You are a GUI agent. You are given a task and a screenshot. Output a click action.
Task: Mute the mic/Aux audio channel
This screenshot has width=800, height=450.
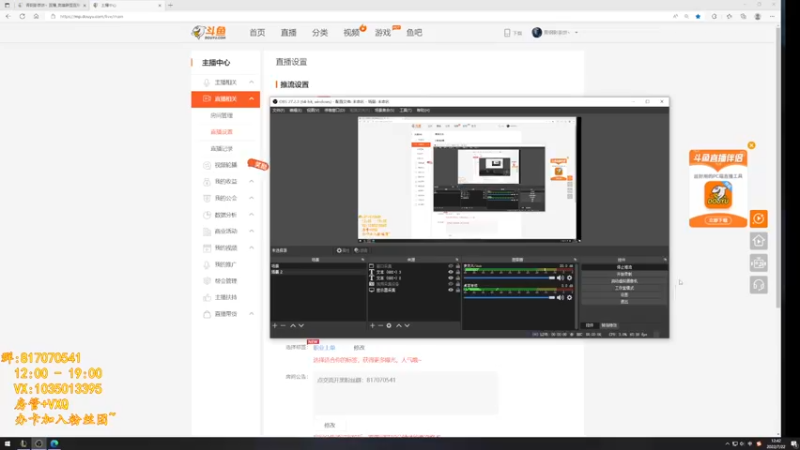(x=560, y=278)
